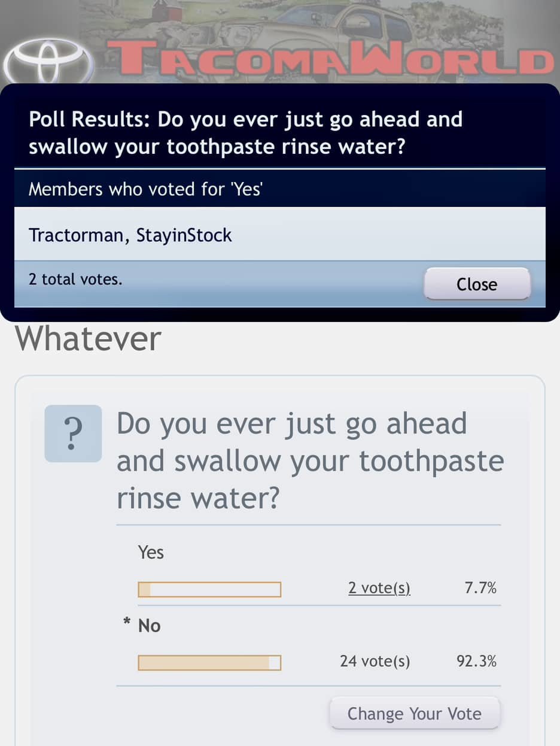The image size is (560, 746).
Task: Click the Members who voted for 'Yes' header
Action: pyautogui.click(x=147, y=189)
